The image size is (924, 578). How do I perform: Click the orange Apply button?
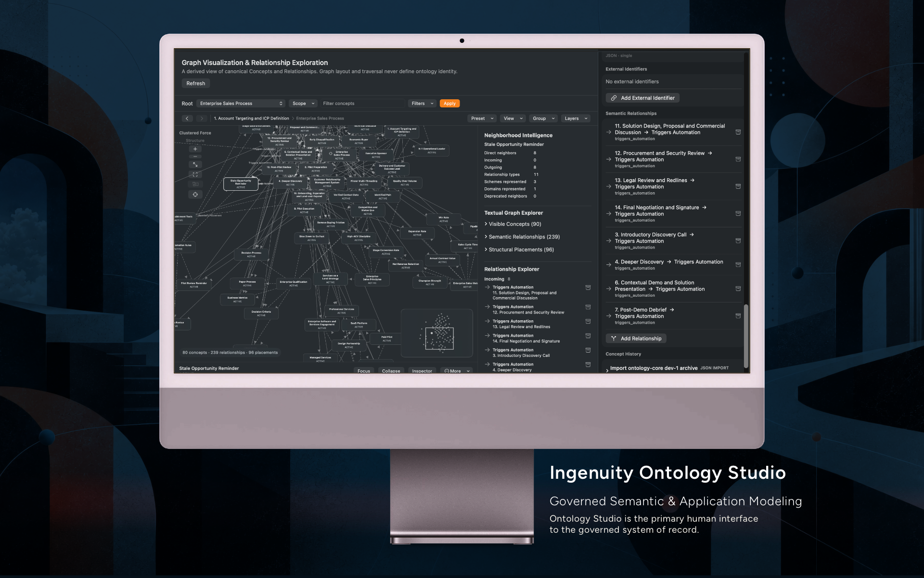[449, 104]
